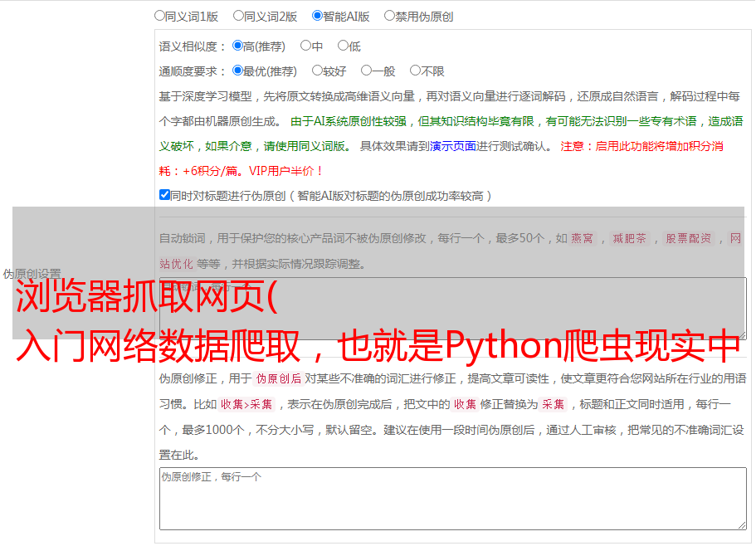Set 语义相似度 to 高(推荐)
This screenshot has width=756, height=546.
click(237, 46)
